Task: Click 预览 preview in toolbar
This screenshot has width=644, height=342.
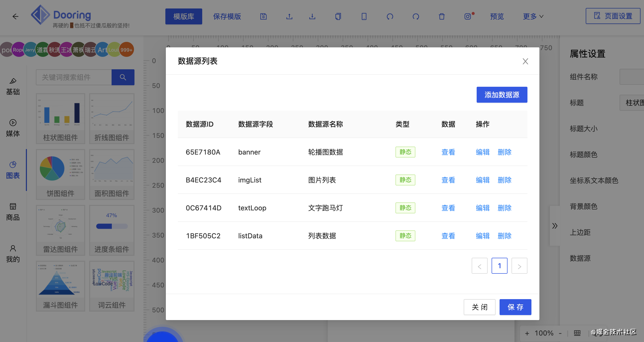Action: [x=497, y=16]
